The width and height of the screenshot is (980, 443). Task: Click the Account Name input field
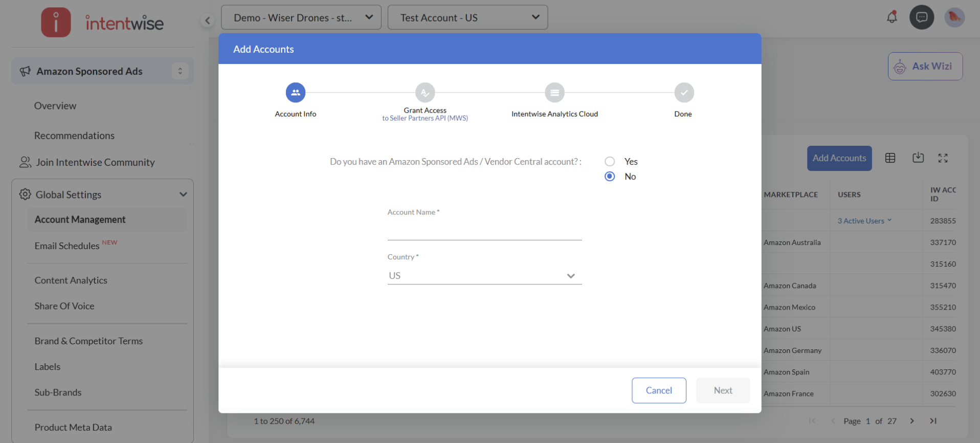pos(484,231)
